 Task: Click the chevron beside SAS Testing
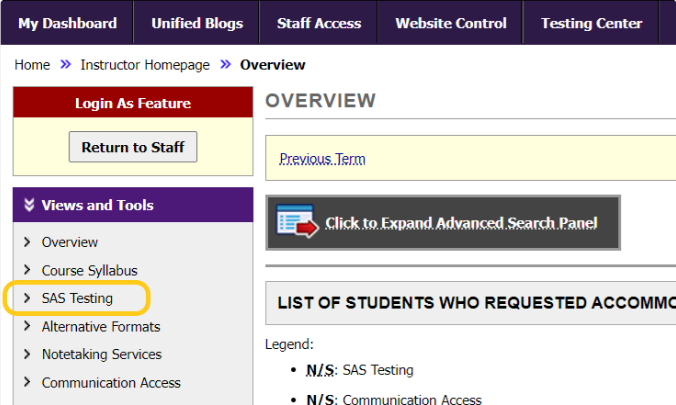(27, 298)
